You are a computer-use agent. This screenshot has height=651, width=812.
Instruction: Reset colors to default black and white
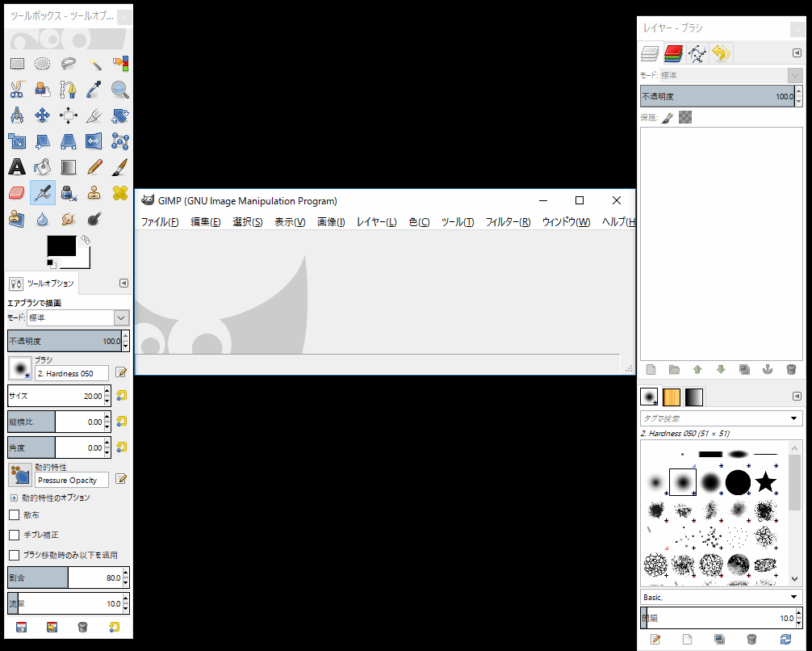coord(52,264)
